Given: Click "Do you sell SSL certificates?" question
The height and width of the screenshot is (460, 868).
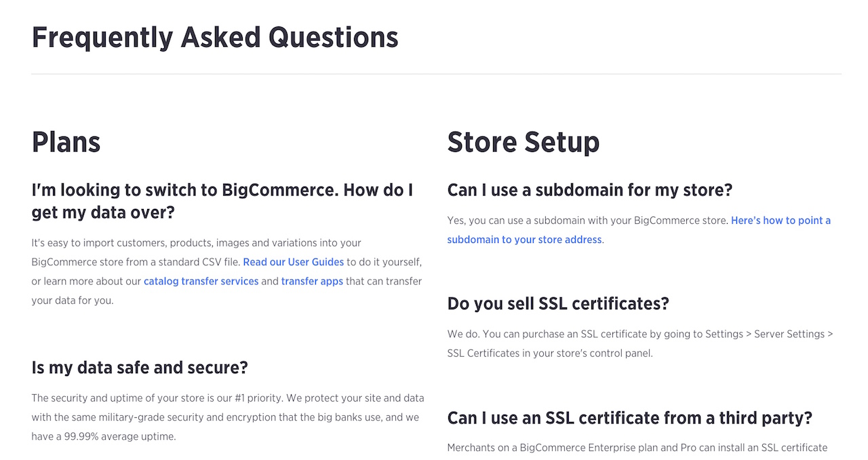Looking at the screenshot, I should 558,303.
